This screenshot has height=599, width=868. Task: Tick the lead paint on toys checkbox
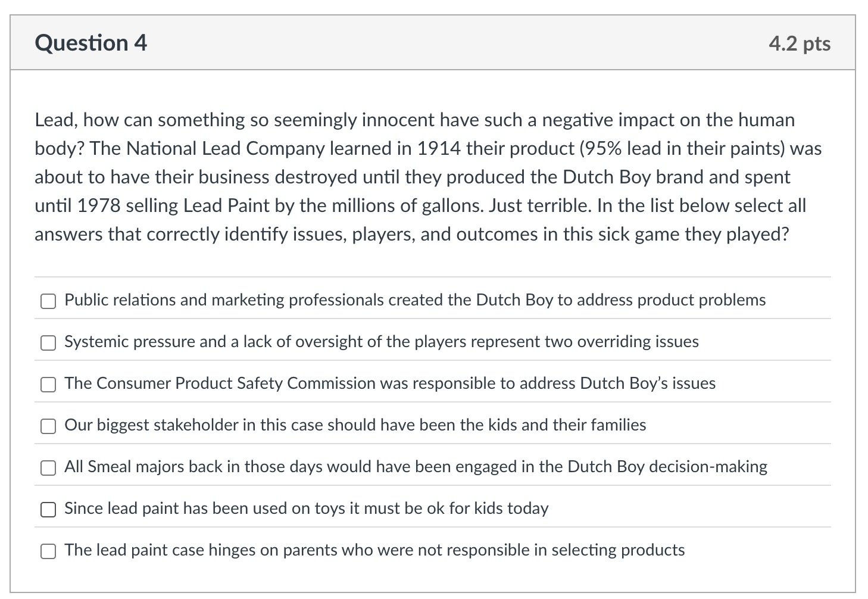[48, 510]
